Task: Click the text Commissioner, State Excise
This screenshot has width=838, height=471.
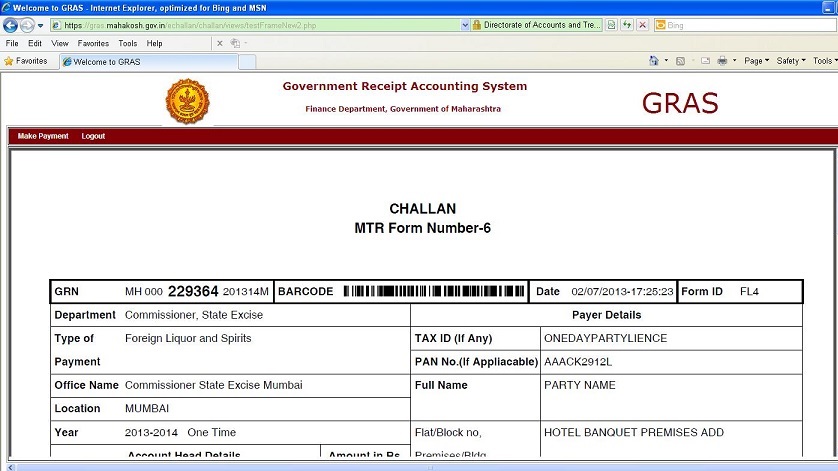Action: (194, 315)
